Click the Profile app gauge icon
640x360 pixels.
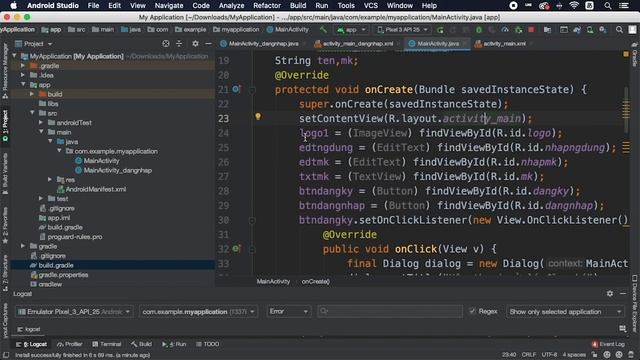coord(505,30)
